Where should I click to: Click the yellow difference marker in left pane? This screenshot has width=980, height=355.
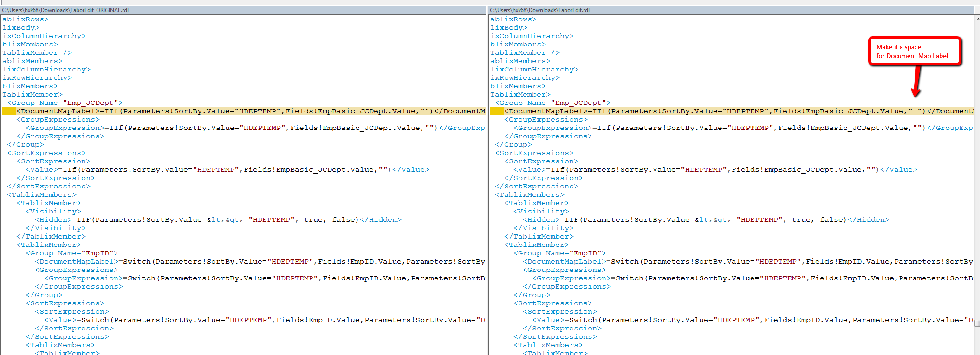(x=9, y=111)
